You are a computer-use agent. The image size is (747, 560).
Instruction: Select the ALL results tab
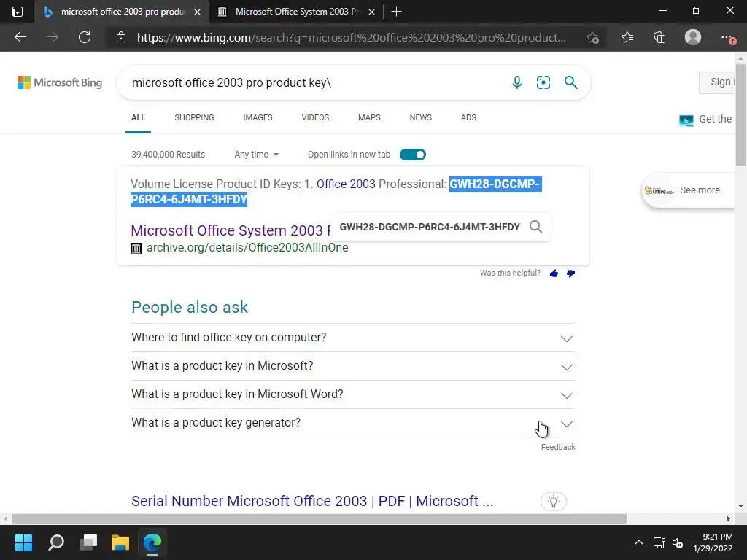pyautogui.click(x=138, y=117)
